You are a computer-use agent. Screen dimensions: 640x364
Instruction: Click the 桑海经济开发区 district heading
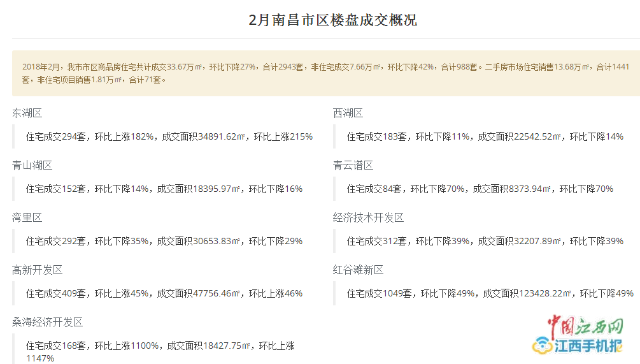coord(47,322)
